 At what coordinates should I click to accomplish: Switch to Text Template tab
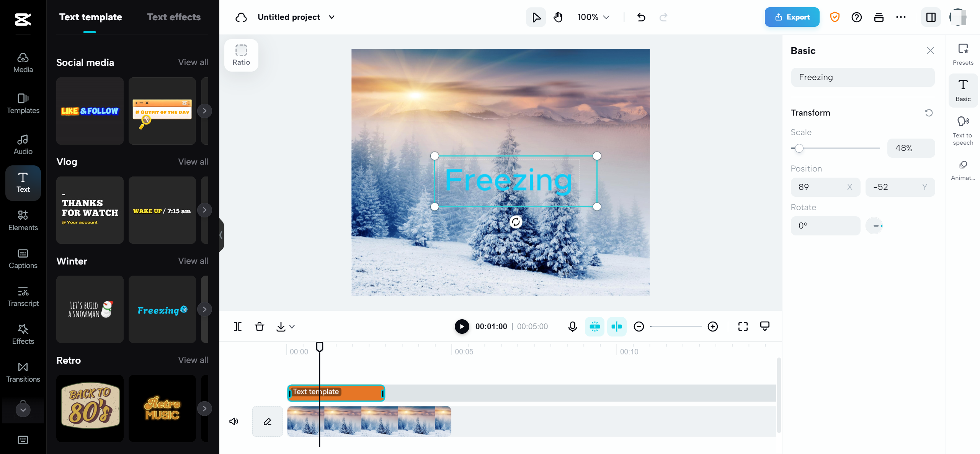click(90, 17)
